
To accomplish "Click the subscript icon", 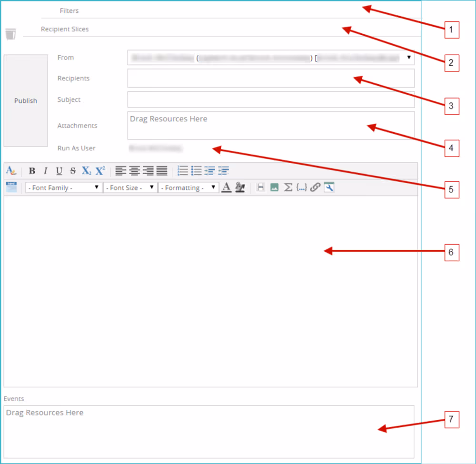I will point(86,171).
